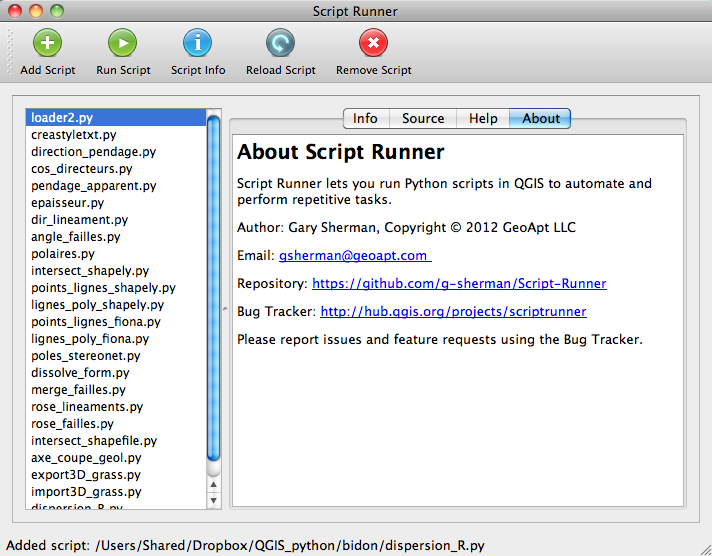Open Script Info via blue icon

coord(198,44)
